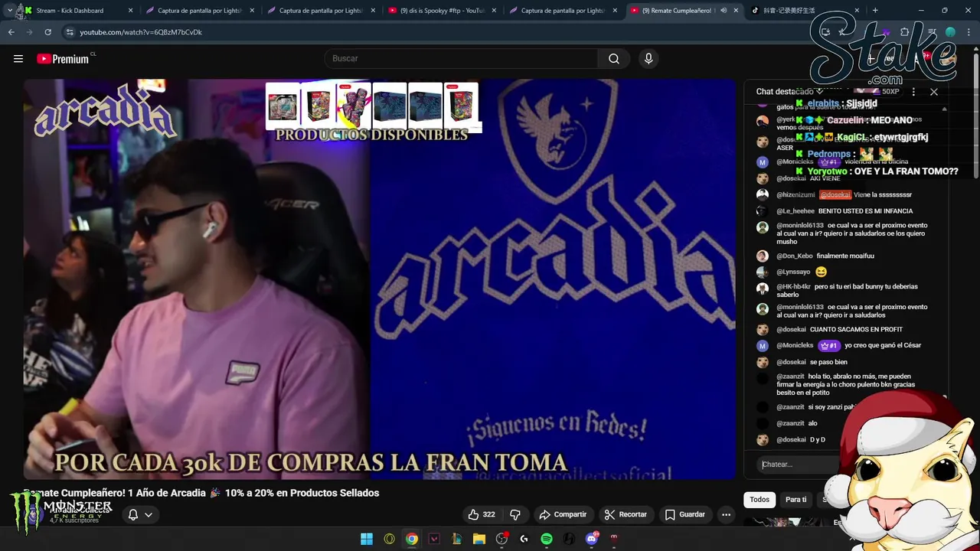Click the video title Remate Cumpleañero text
980x551 pixels.
point(201,493)
